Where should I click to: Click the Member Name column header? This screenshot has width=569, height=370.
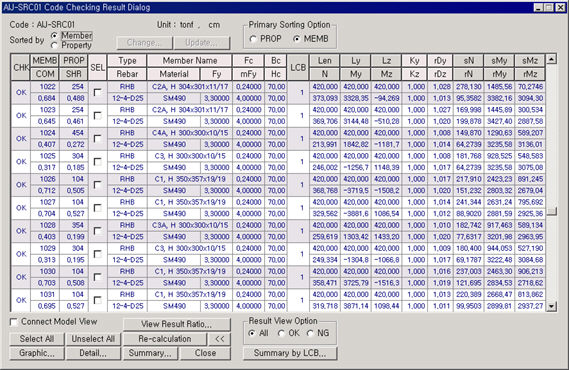click(x=190, y=61)
